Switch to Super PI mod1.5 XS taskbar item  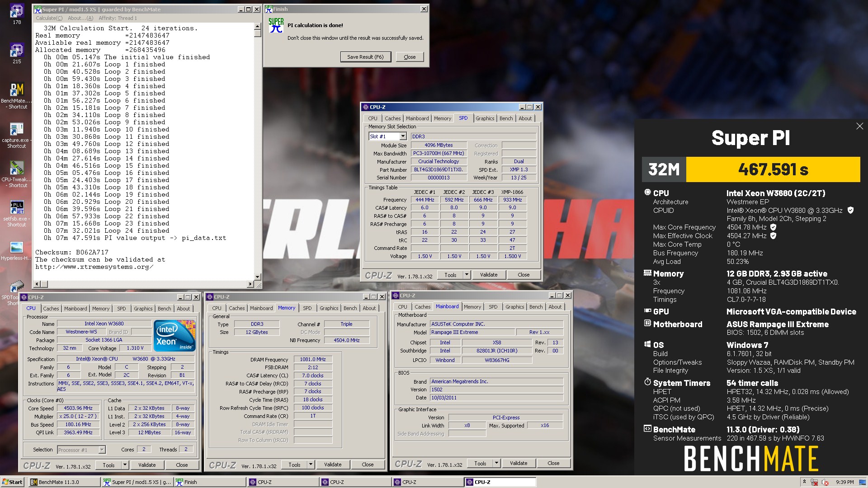[137, 482]
